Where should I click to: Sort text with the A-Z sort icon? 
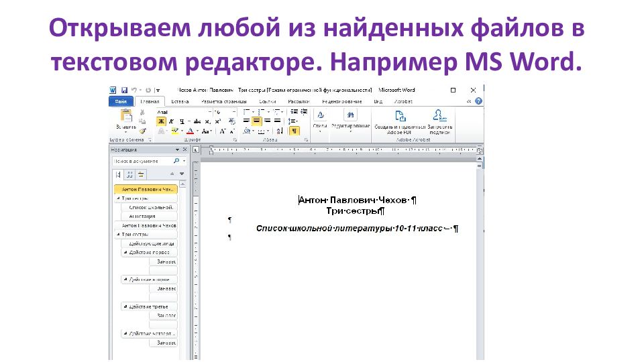[280, 131]
